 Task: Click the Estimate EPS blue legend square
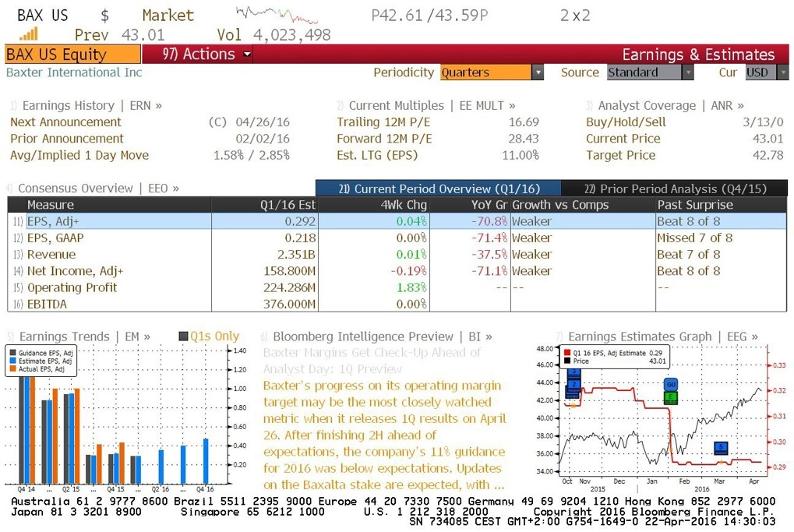coord(13,361)
